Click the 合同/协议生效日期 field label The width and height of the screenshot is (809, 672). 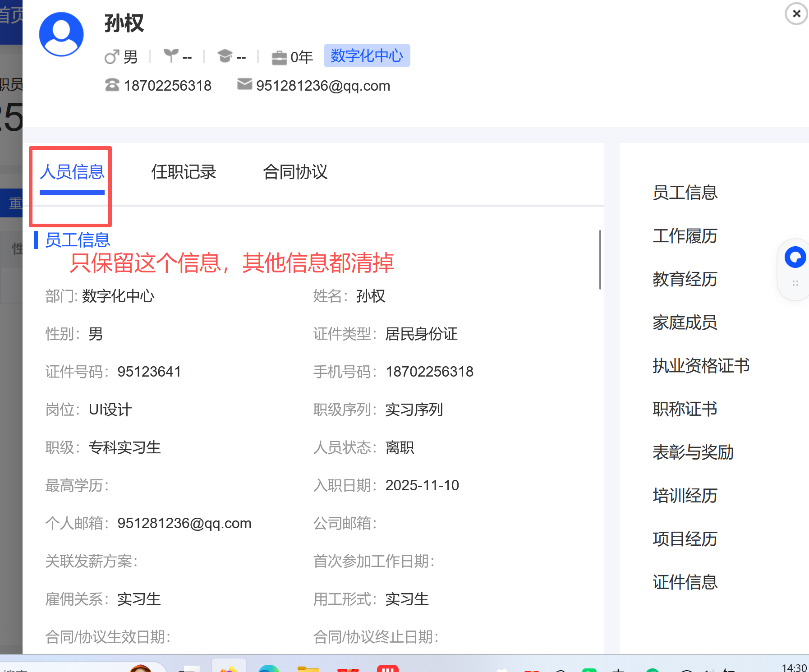coord(108,637)
